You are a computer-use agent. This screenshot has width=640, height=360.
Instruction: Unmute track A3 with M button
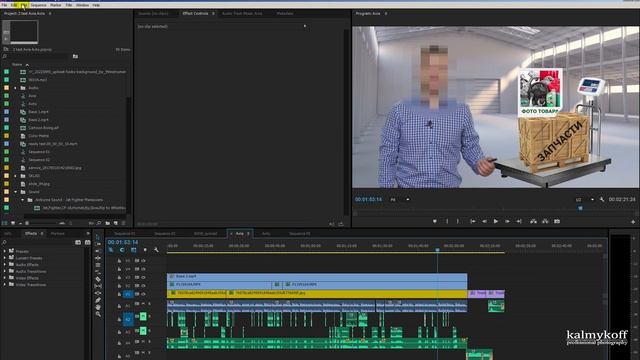pos(143,331)
